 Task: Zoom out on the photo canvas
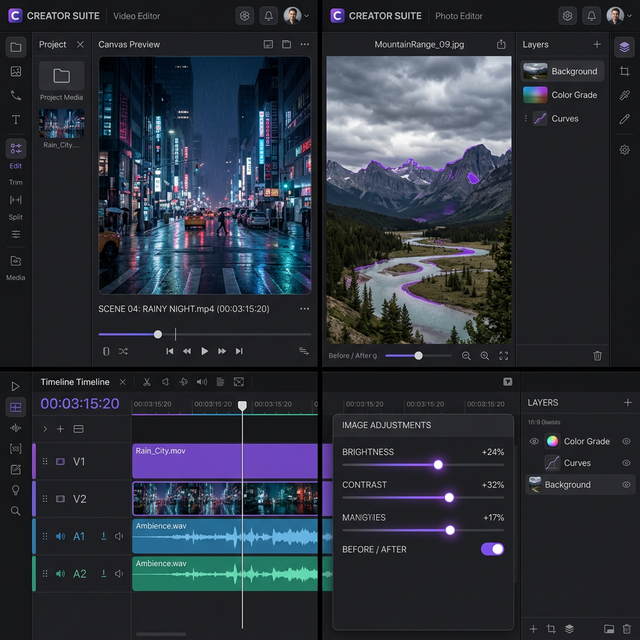466,356
